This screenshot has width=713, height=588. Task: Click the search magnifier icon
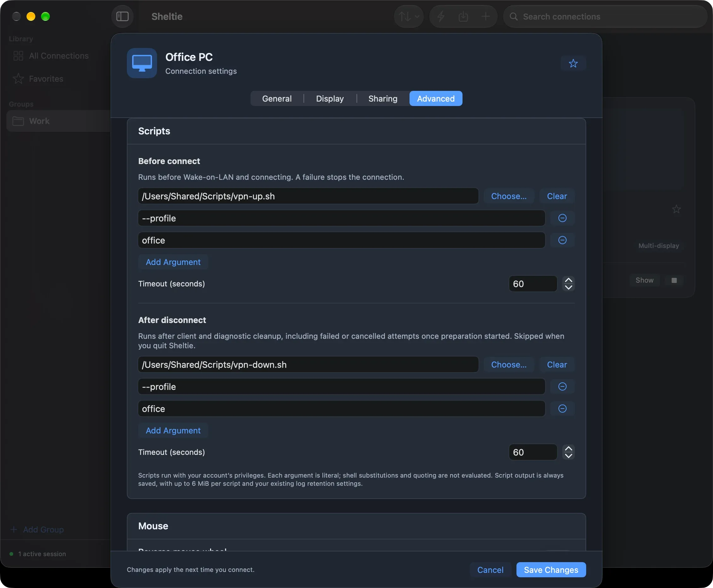[x=514, y=16]
